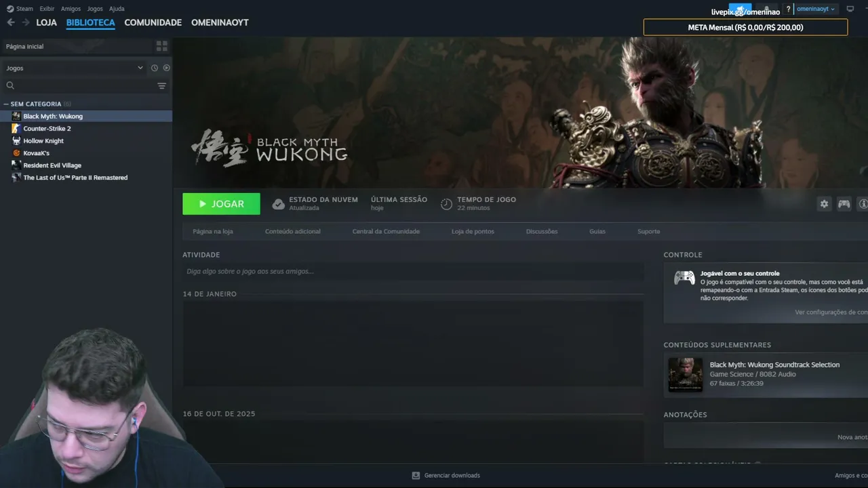Go forward with the right arrow
This screenshot has height=488, width=868.
[26, 22]
